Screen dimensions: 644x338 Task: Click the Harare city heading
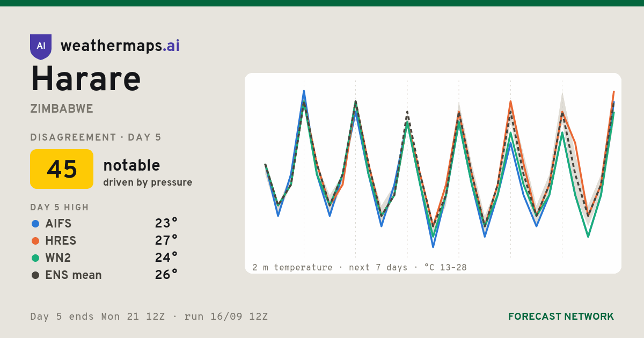[x=86, y=79]
